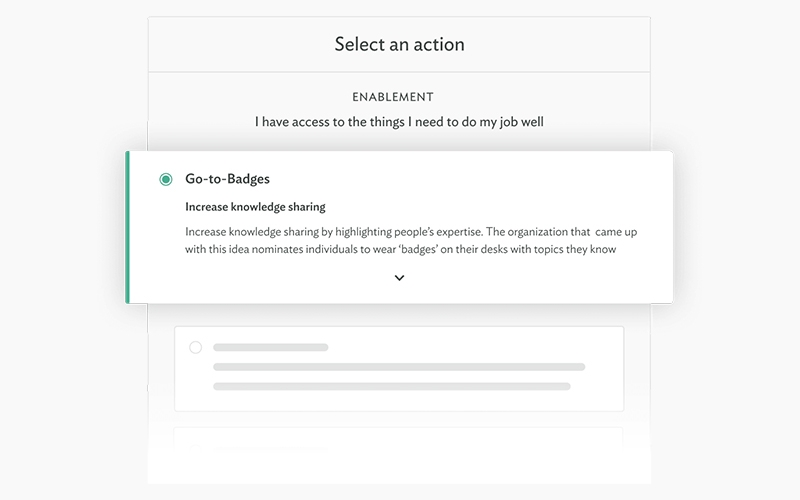Click the ENABLEMENT category label
The width and height of the screenshot is (800, 500).
pyautogui.click(x=393, y=97)
